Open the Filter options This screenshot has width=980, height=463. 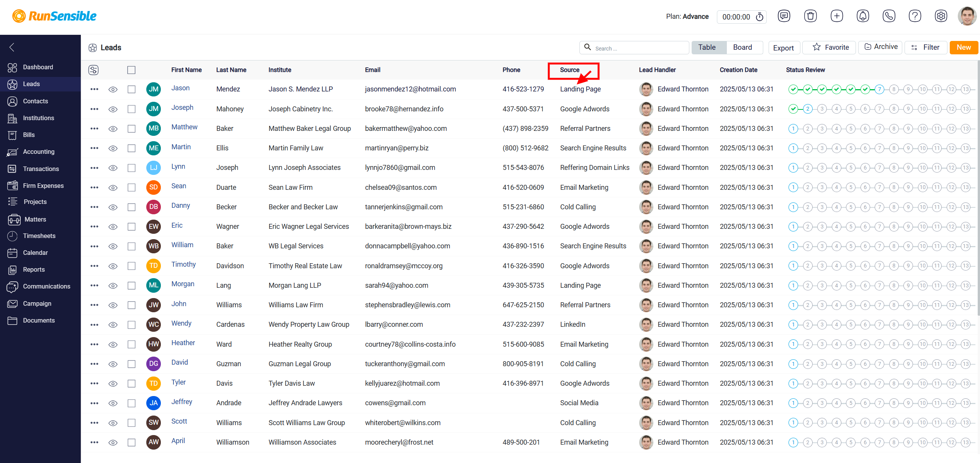pyautogui.click(x=926, y=47)
